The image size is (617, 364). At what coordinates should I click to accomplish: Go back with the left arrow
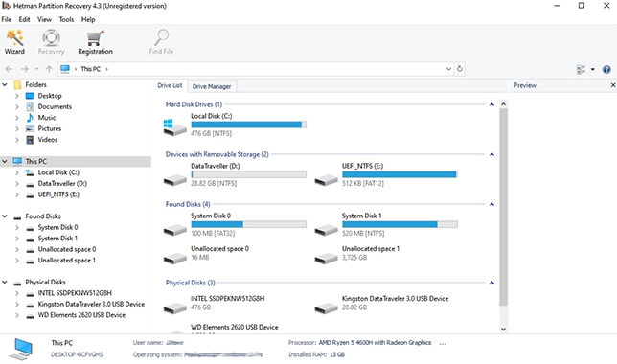9,69
